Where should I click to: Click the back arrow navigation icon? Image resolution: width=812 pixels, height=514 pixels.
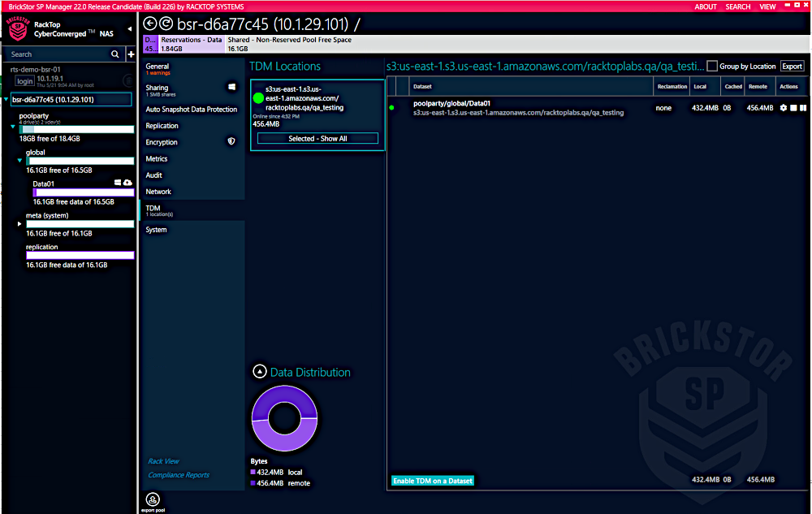[x=149, y=24]
